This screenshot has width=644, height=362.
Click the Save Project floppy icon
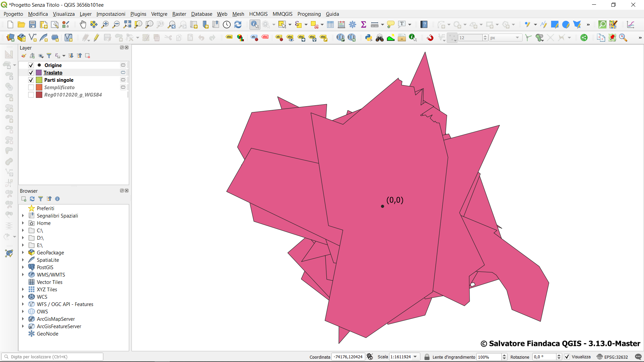pos(33,24)
